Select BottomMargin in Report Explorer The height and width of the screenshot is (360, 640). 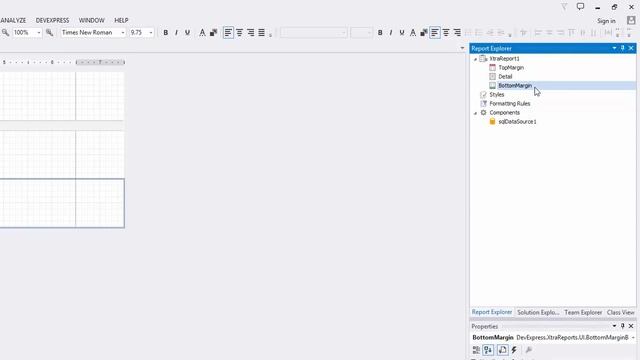coord(515,86)
